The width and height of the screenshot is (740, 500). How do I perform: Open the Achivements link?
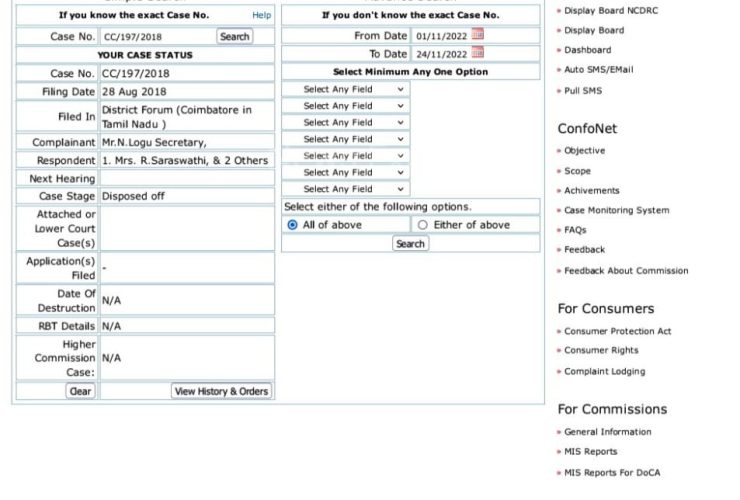(x=591, y=191)
